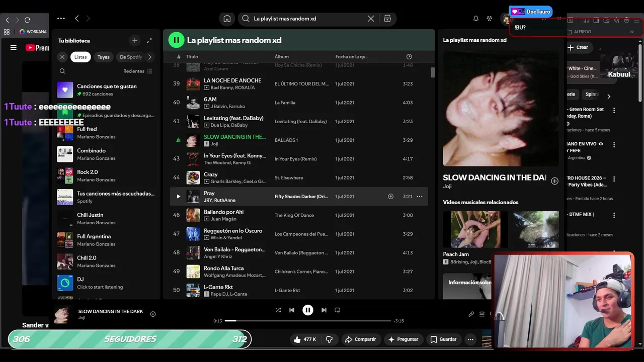Clear the library filters with X
The width and height of the screenshot is (644, 362).
[x=62, y=57]
